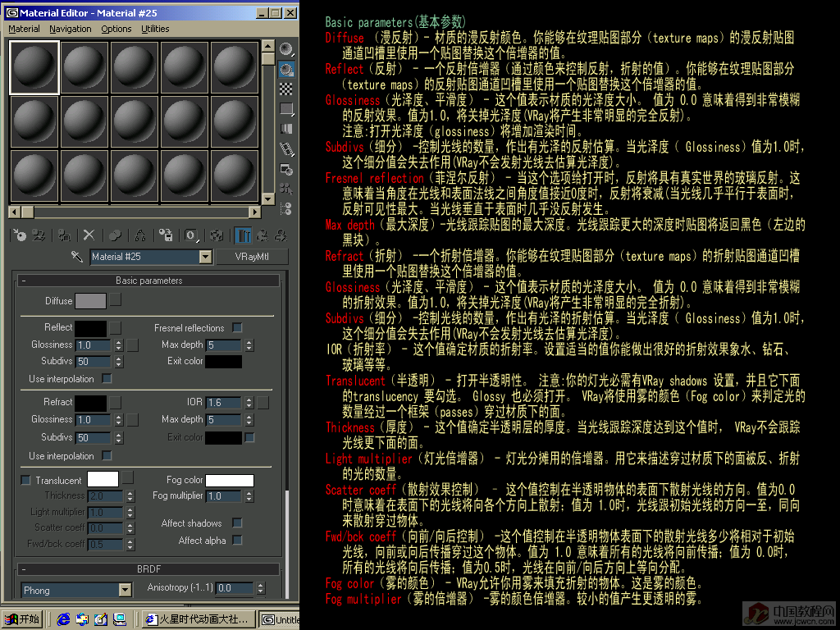Viewport: 840px width, 630px height.
Task: Click the IOR map slot button
Action: click(x=263, y=402)
